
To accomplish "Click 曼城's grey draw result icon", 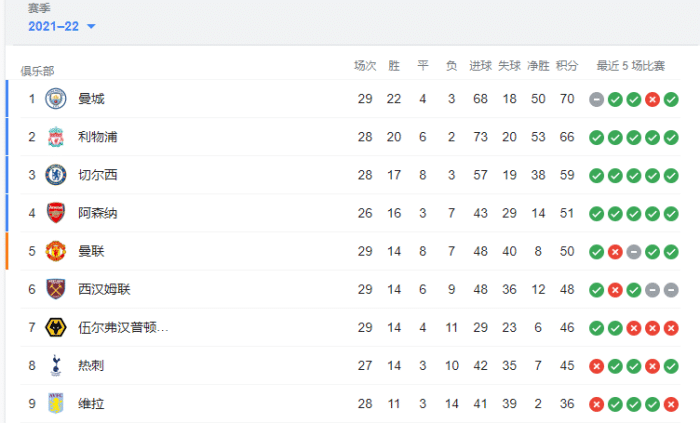I will tap(596, 99).
